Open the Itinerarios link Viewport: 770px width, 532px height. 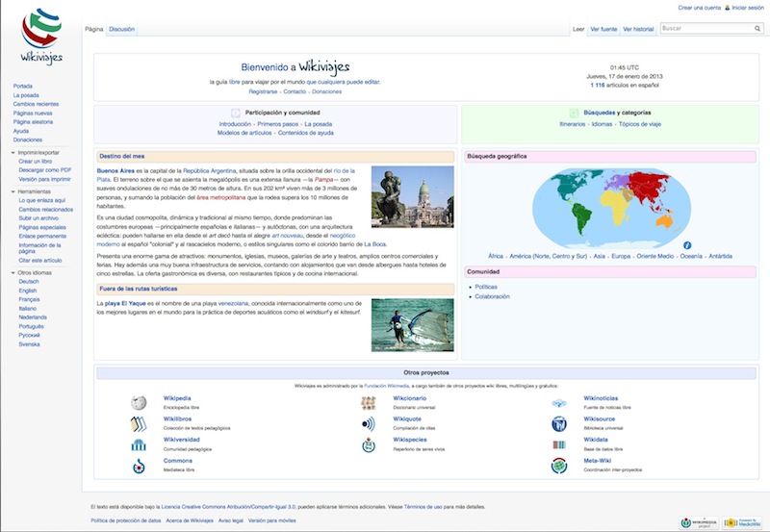pos(572,124)
